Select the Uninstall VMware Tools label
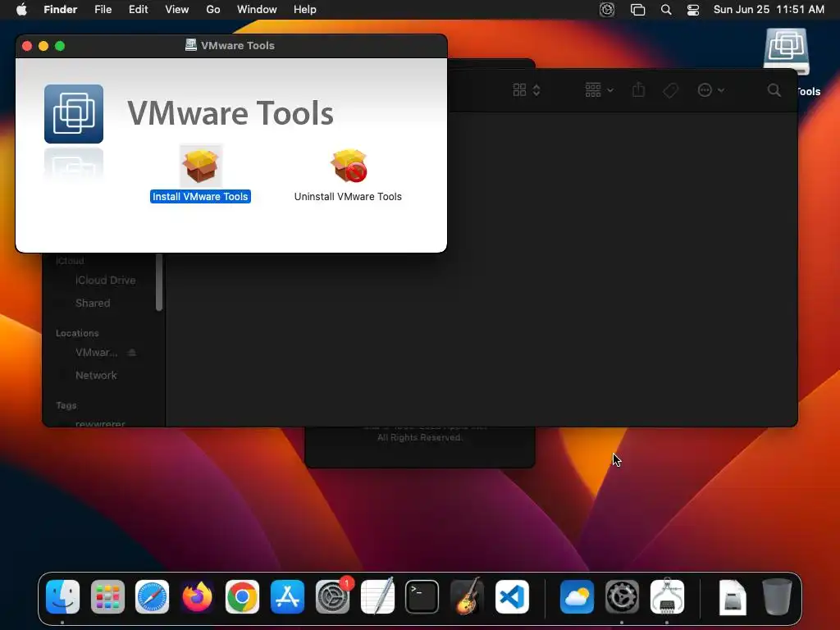Image resolution: width=840 pixels, height=630 pixels. click(x=348, y=197)
